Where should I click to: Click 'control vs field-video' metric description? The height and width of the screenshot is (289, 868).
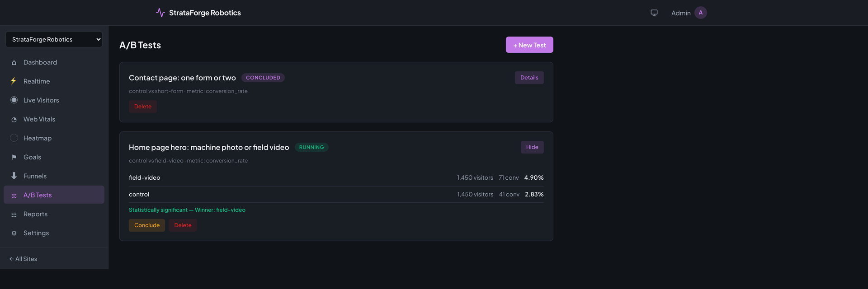click(188, 161)
